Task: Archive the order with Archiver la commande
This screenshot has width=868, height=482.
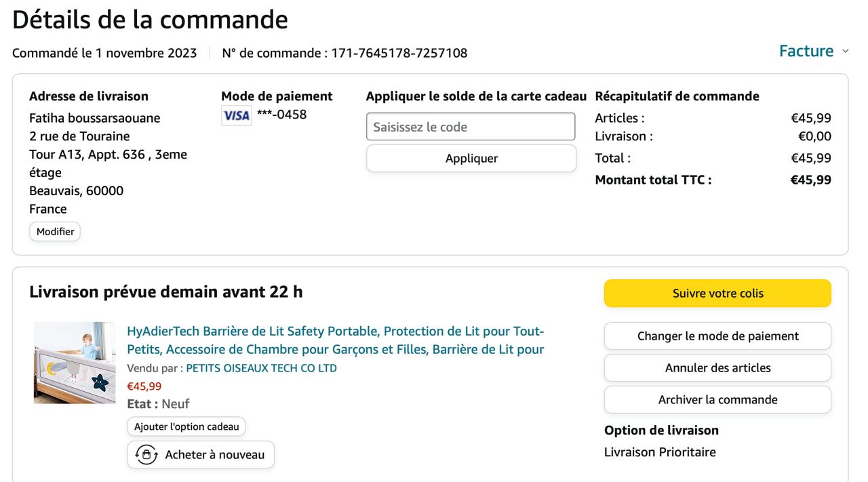Action: (x=717, y=400)
